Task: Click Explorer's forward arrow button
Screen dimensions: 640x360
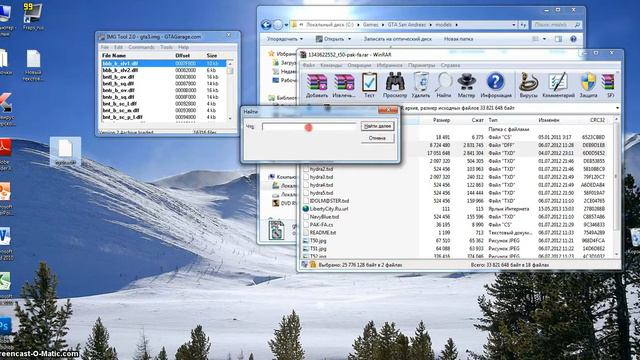Action: pos(278,25)
